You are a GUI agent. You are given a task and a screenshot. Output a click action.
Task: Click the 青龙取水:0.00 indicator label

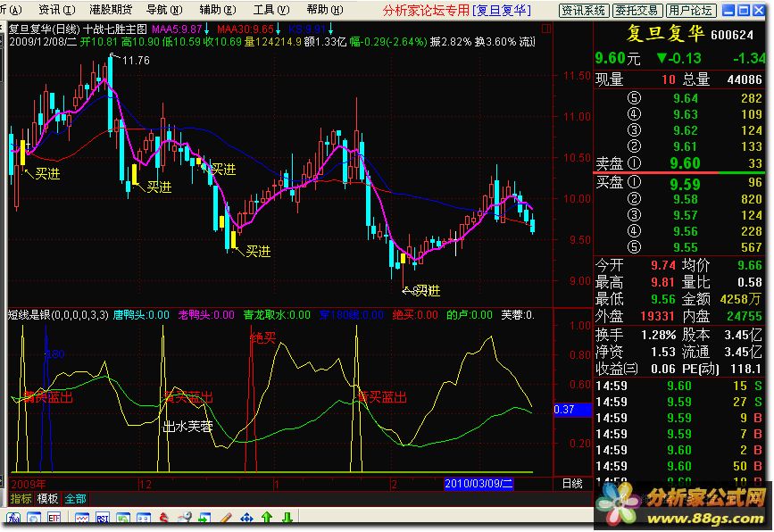tap(277, 315)
